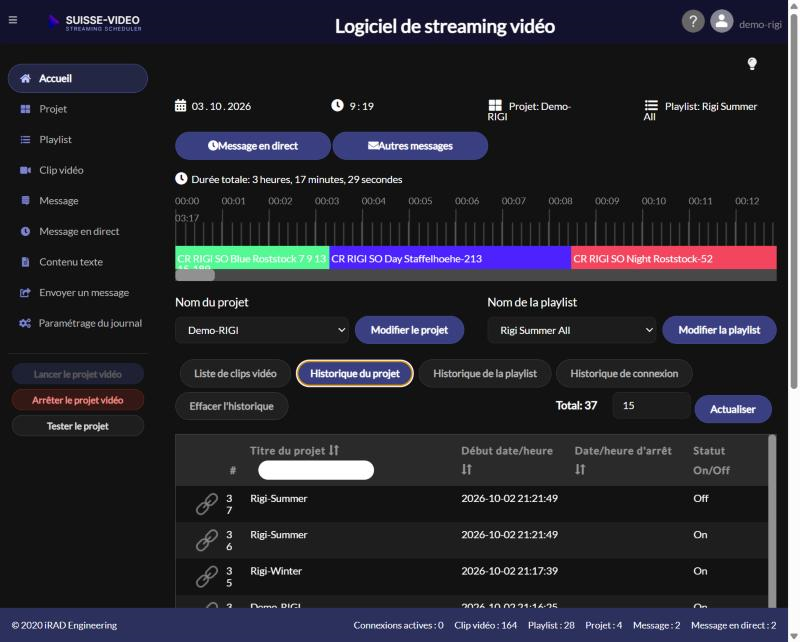
Task: Select red clip CR RIGI SO Night Roststock-52
Action: click(674, 258)
